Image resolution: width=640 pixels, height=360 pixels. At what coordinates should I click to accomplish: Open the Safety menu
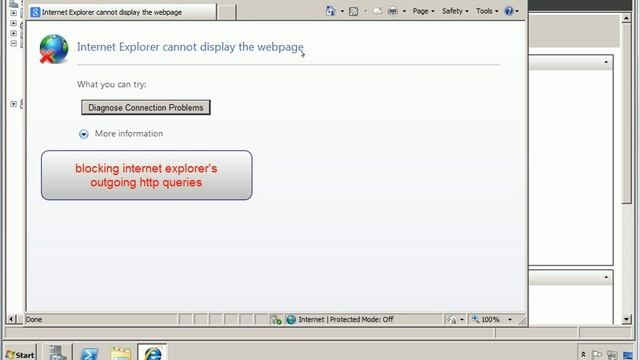click(455, 11)
